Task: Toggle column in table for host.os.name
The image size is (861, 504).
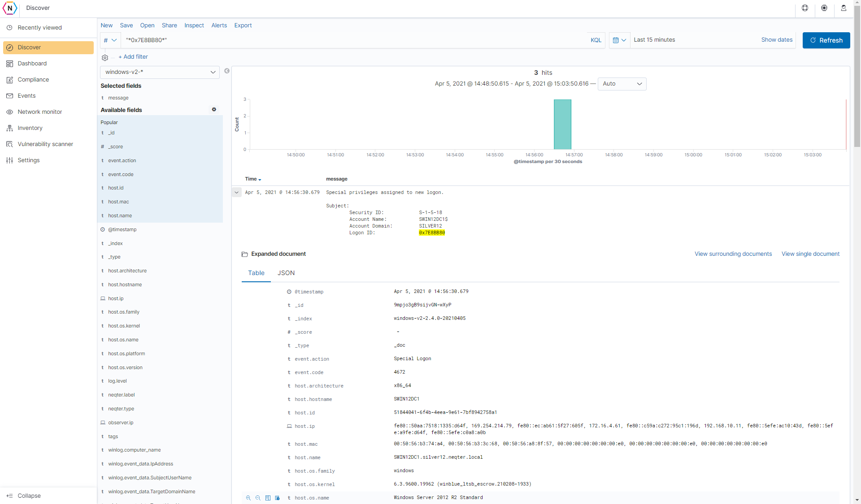Action: click(268, 498)
